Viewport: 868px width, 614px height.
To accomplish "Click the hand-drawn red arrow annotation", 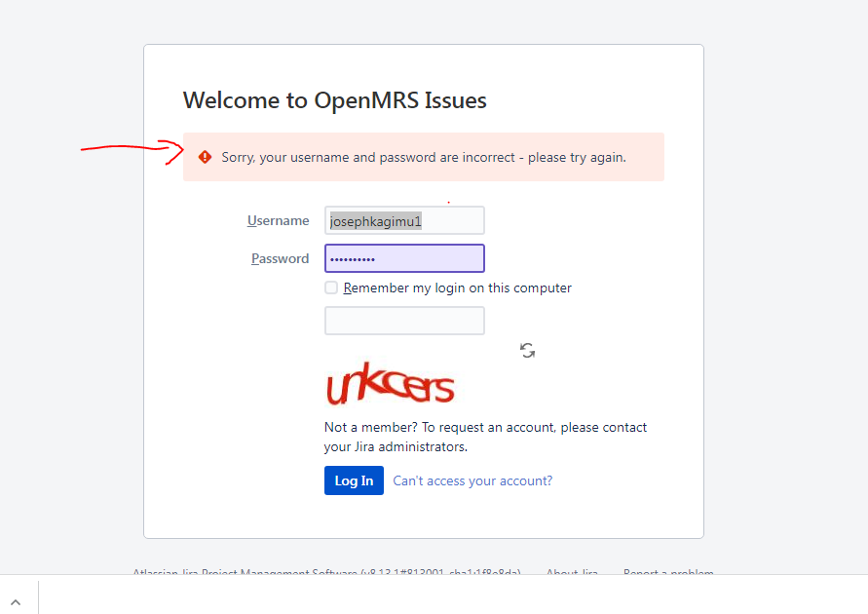I will (132, 152).
